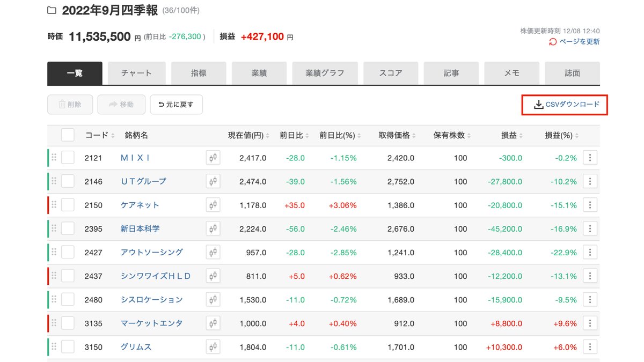
Task: Switch to the 指標 tab
Action: click(199, 73)
